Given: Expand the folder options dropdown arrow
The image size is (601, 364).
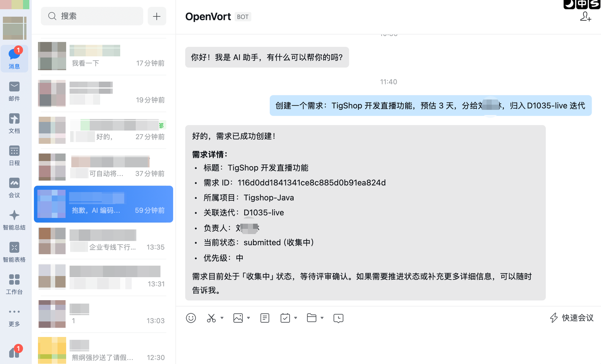Looking at the screenshot, I should click(x=322, y=318).
